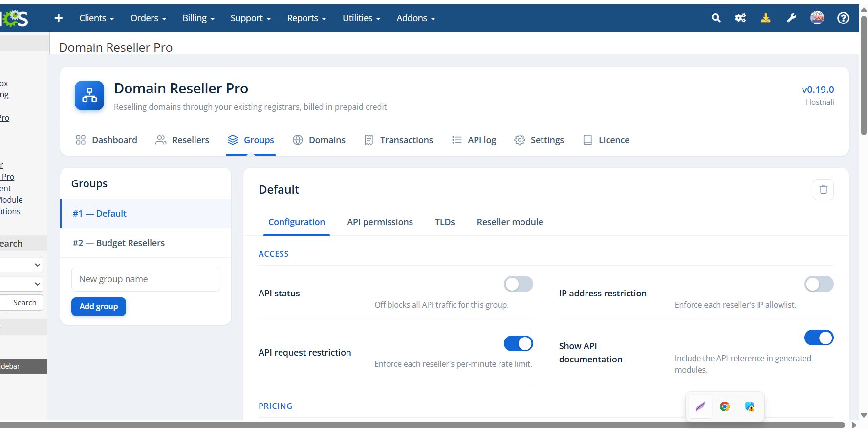
Task: Select the "#1 — Default" group
Action: click(x=146, y=214)
